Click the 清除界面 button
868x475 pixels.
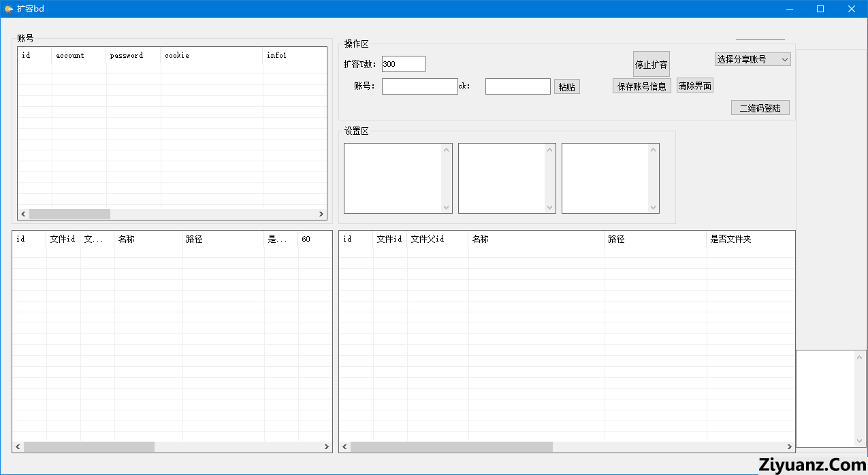[694, 86]
